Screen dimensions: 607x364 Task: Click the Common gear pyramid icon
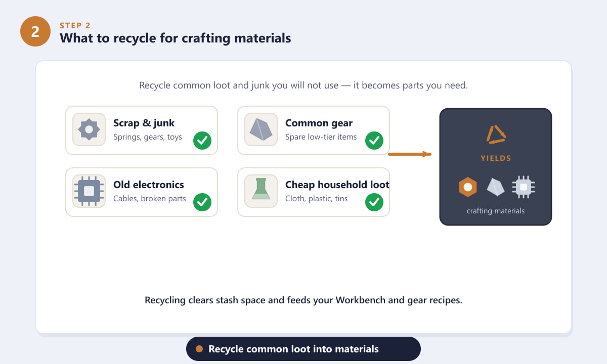coord(261,129)
